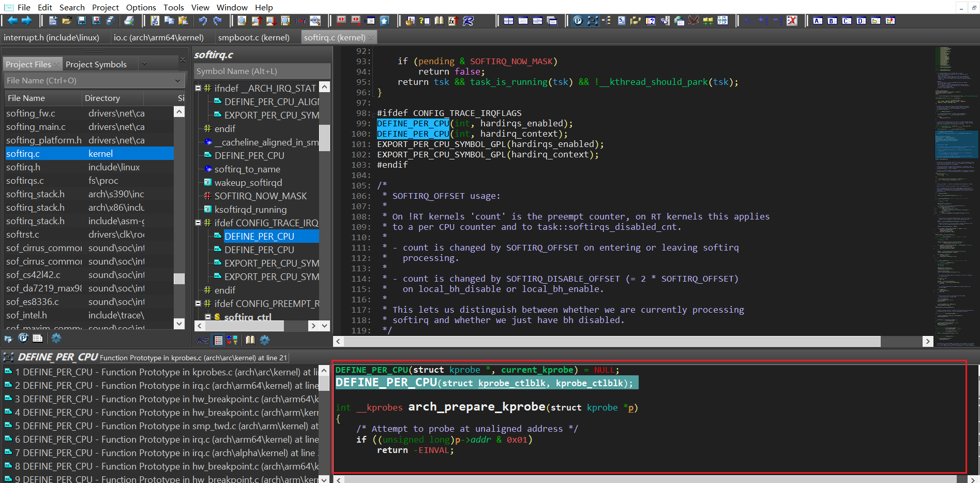The width and height of the screenshot is (980, 483).
Task: Close the softirq.c editor tab
Action: [371, 37]
